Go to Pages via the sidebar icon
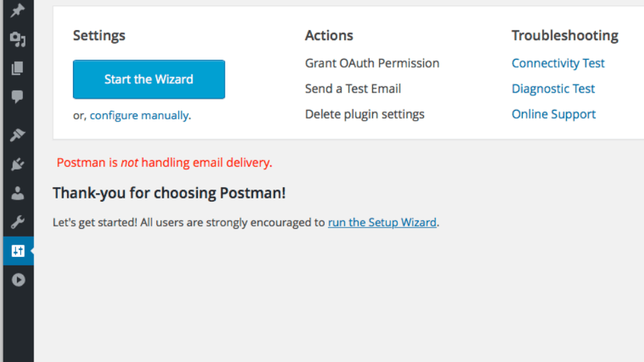This screenshot has height=362, width=644. click(17, 68)
